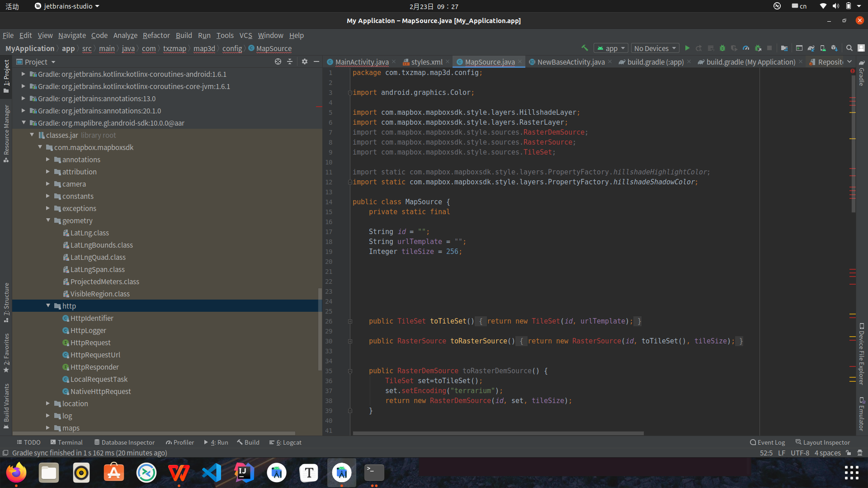
Task: Run the app with the green Run icon
Action: coord(687,48)
